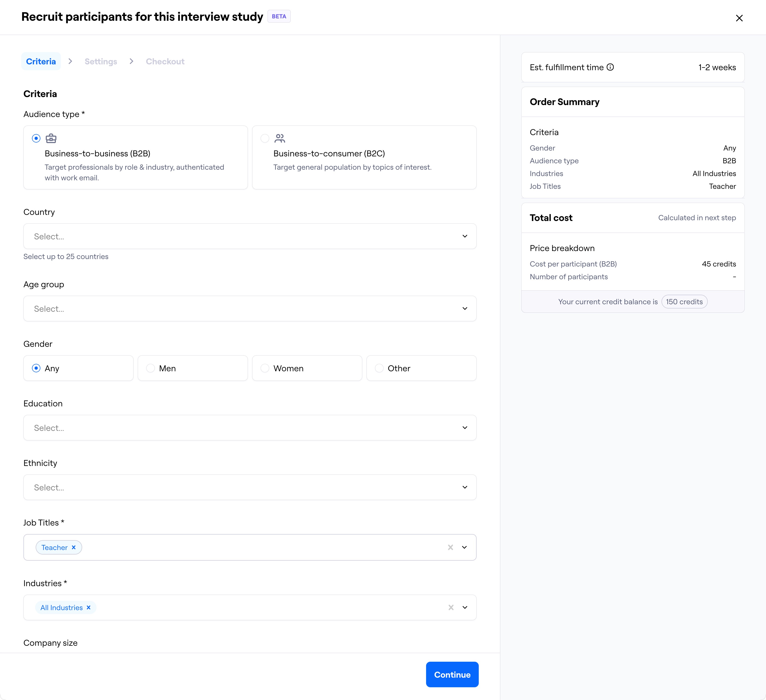Open the Country dropdown
766x700 pixels.
pos(250,236)
